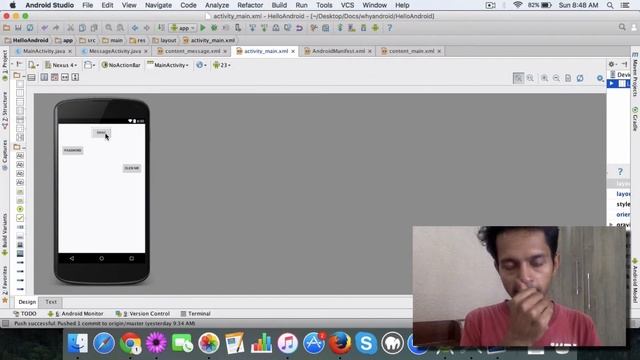
Task: Open Finder from the dock
Action: click(x=78, y=343)
